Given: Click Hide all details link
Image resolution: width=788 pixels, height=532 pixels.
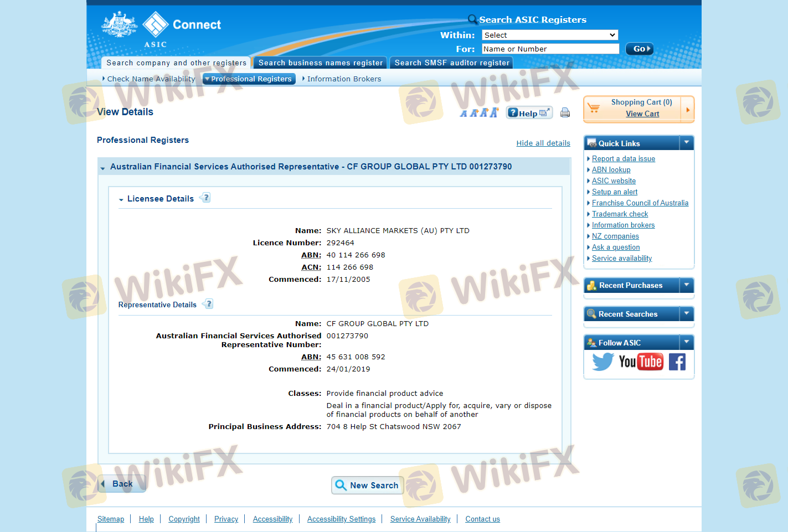Looking at the screenshot, I should pyautogui.click(x=543, y=143).
